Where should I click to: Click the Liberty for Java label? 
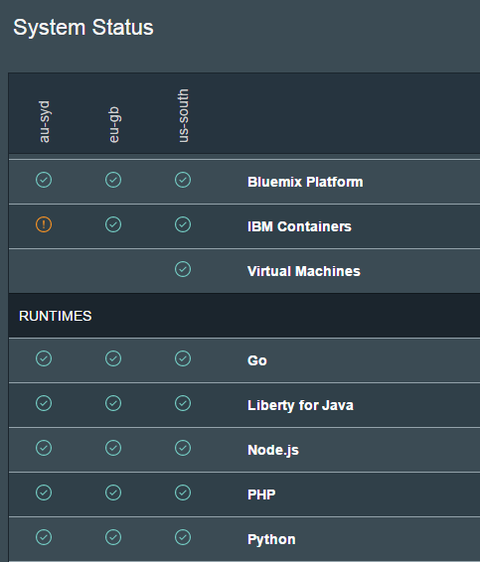(300, 405)
